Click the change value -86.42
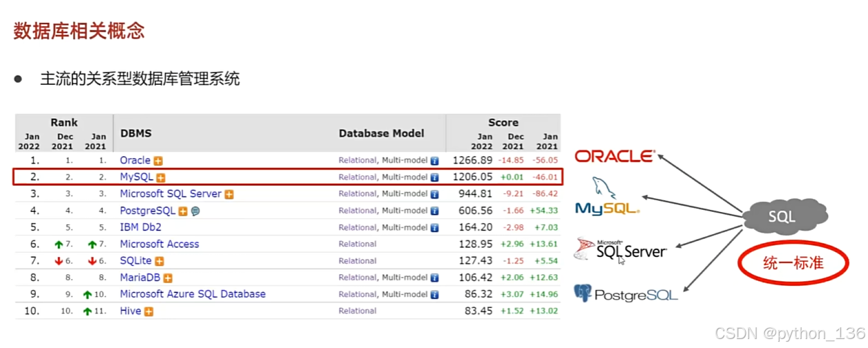This screenshot has height=348, width=868. point(545,195)
